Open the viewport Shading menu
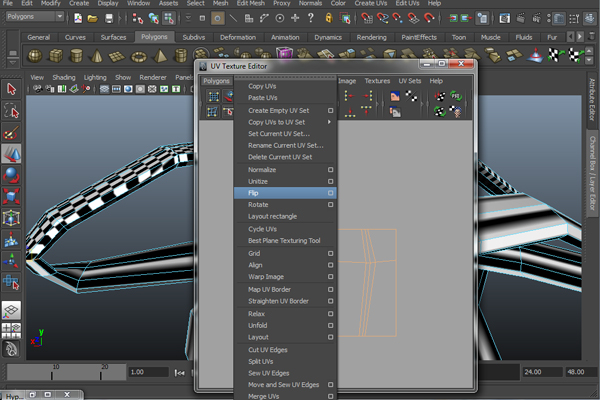Image resolution: width=600 pixels, height=400 pixels. tap(64, 77)
